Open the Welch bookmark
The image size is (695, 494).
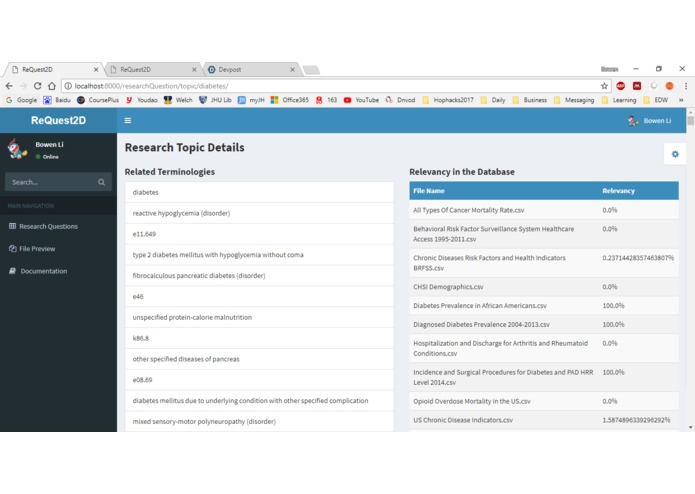click(x=178, y=100)
